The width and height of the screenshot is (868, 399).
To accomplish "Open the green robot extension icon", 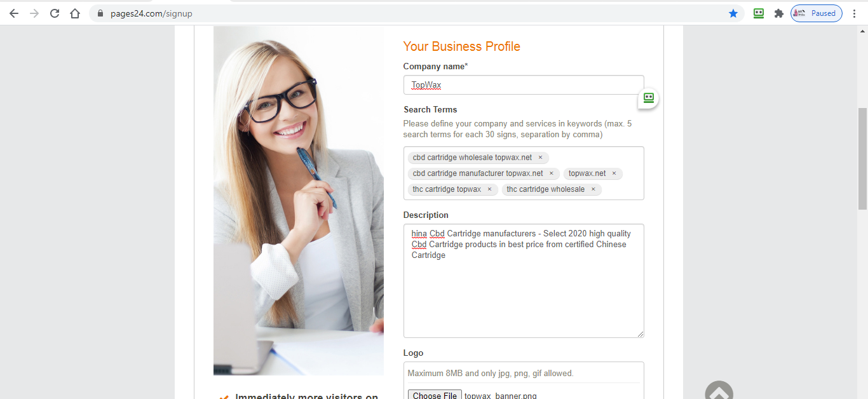I will coord(759,13).
